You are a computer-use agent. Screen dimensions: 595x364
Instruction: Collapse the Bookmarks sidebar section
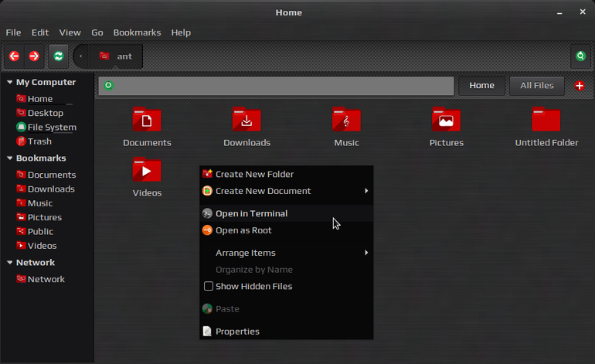click(x=10, y=158)
